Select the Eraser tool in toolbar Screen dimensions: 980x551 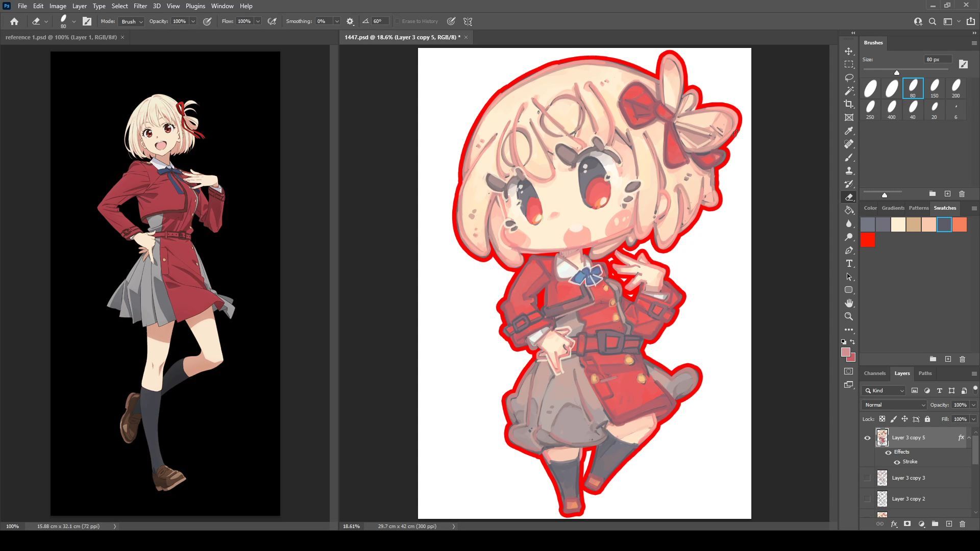849,197
